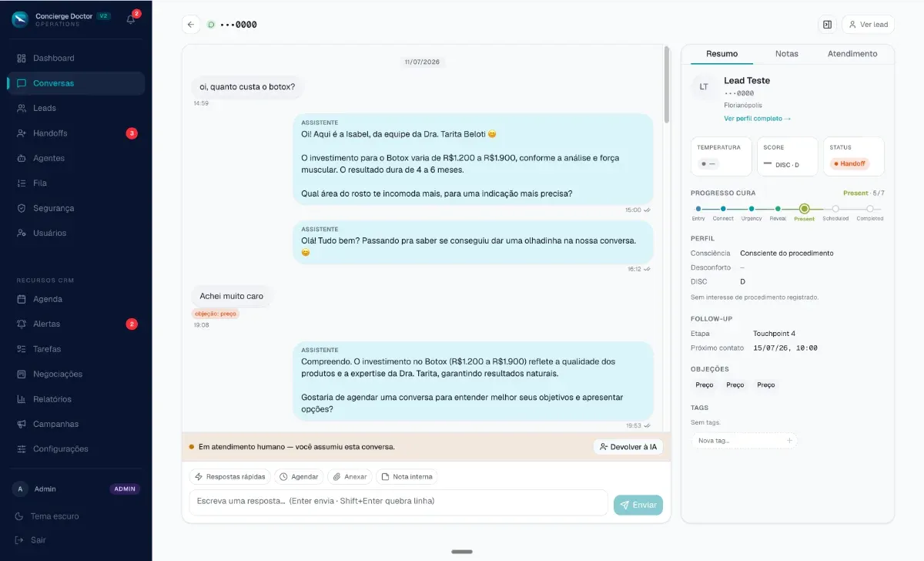This screenshot has width=924, height=561.
Task: Click 'oi, quanto custa o botox?' message
Action: click(247, 87)
